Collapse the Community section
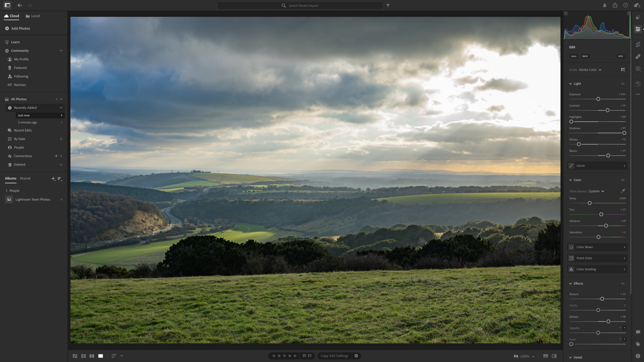 click(x=61, y=51)
